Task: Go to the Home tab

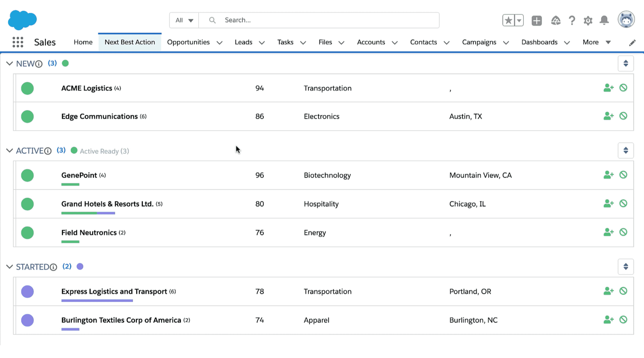Action: [83, 42]
